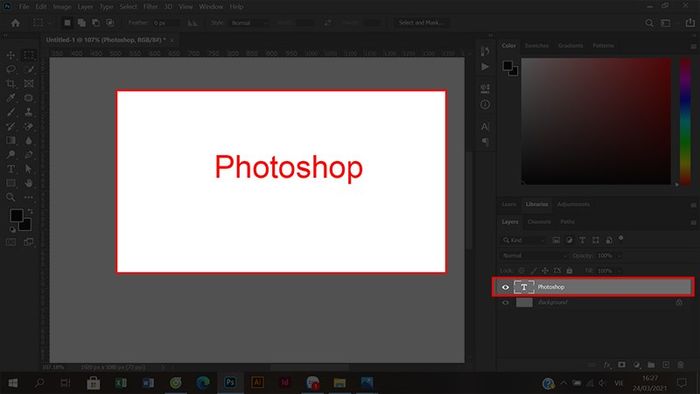
Task: Switch to the Swatches tab
Action: tap(536, 46)
